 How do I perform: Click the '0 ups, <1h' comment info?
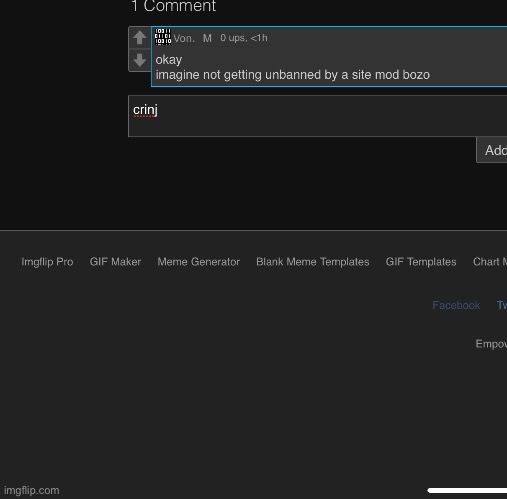point(244,38)
